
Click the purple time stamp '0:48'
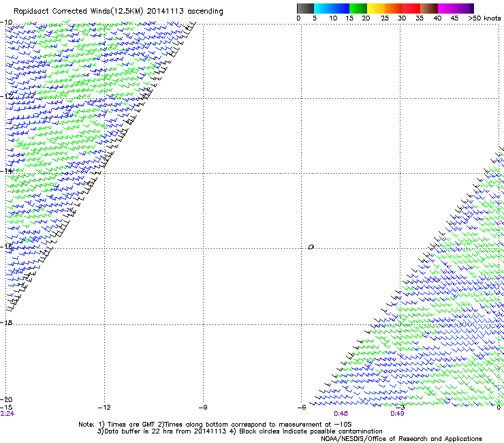pyautogui.click(x=341, y=414)
